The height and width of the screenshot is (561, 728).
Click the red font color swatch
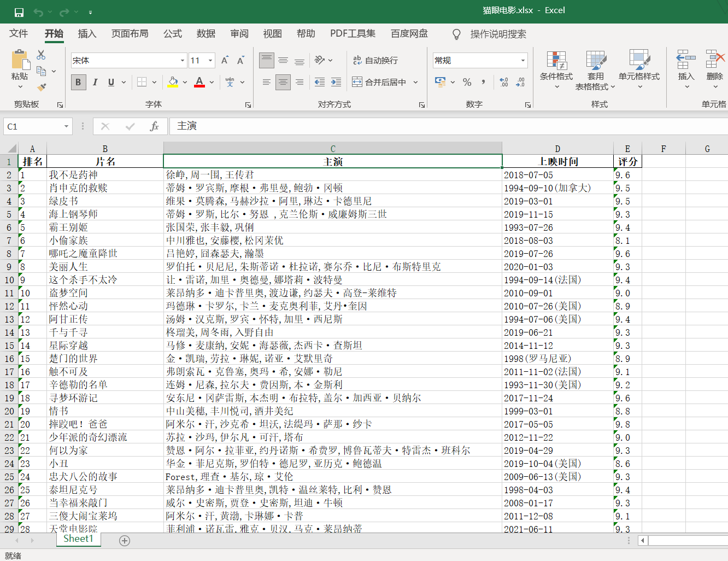[198, 87]
